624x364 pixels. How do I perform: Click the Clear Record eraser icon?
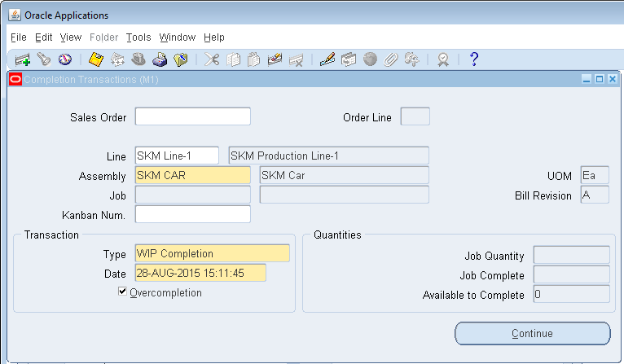275,59
